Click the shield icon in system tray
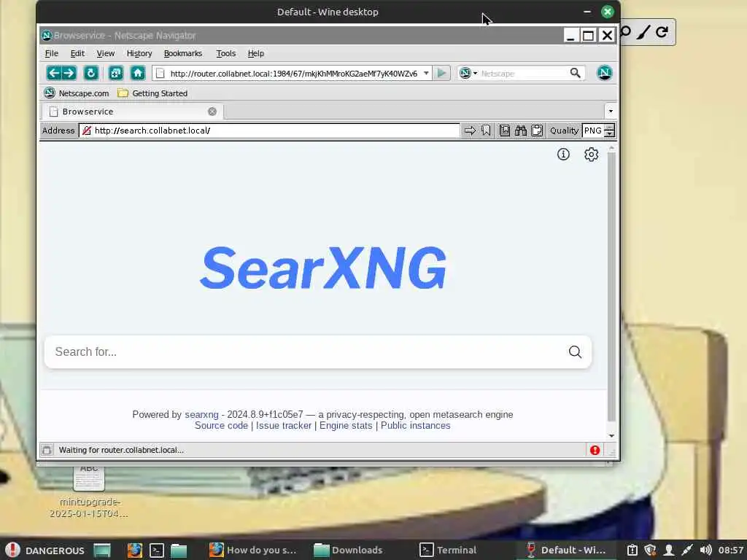Image resolution: width=747 pixels, height=560 pixels. [650, 550]
